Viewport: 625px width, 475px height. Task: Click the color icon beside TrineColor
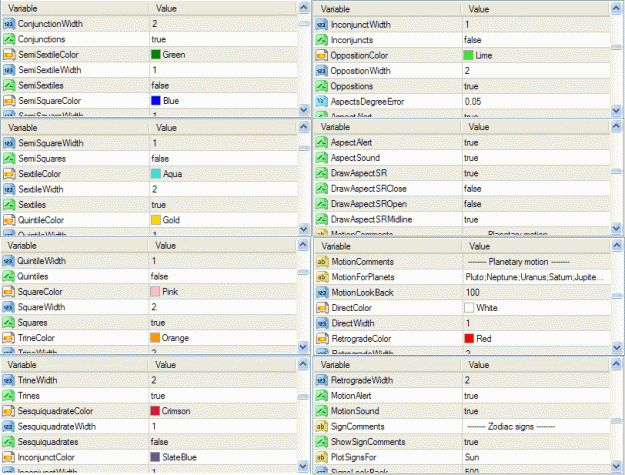8,338
